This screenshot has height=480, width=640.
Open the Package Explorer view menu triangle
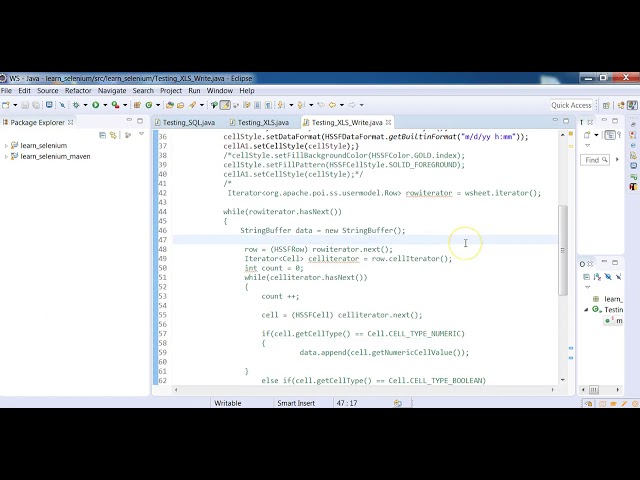point(141,134)
